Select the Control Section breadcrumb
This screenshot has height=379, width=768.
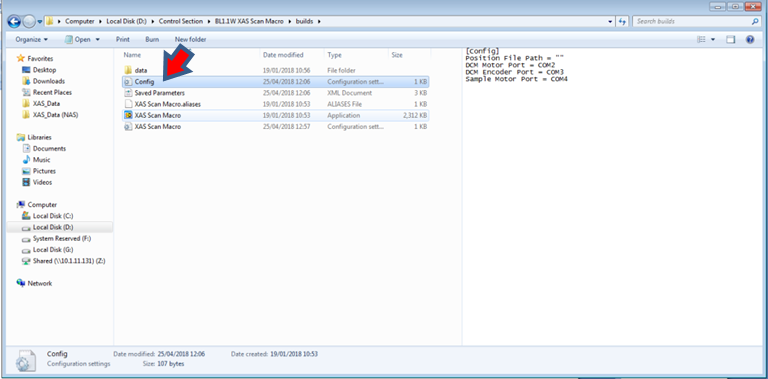tap(180, 22)
